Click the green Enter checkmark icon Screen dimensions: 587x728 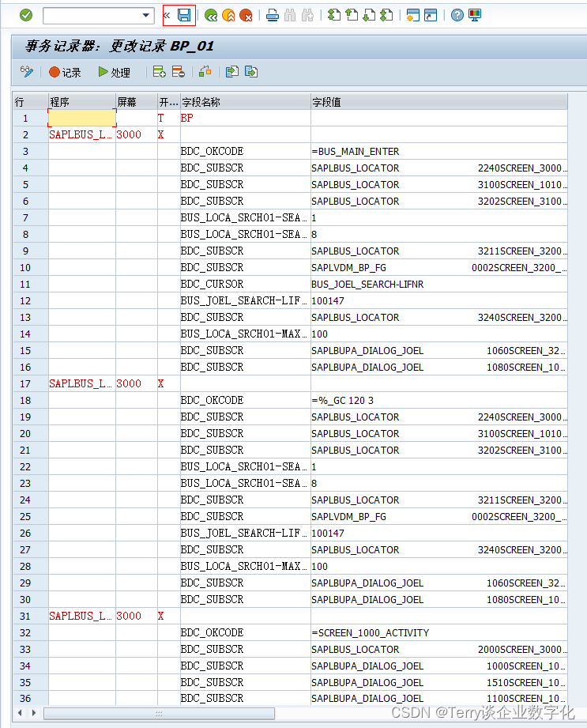[26, 15]
